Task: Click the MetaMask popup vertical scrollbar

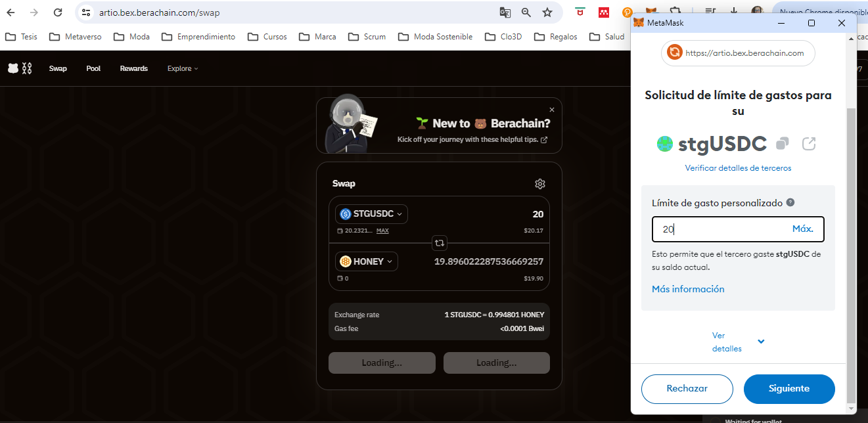Action: tap(852, 255)
